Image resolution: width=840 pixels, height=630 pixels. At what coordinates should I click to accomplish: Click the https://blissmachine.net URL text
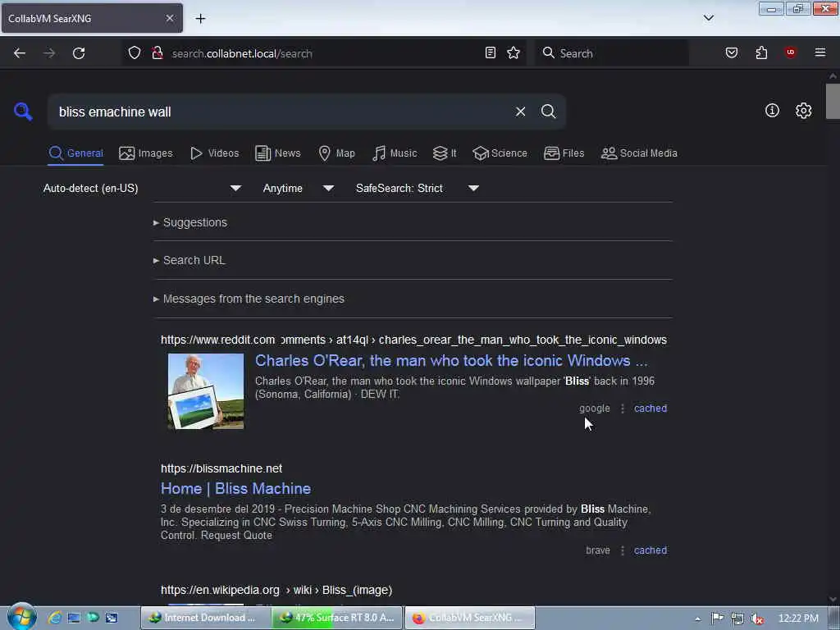(221, 468)
